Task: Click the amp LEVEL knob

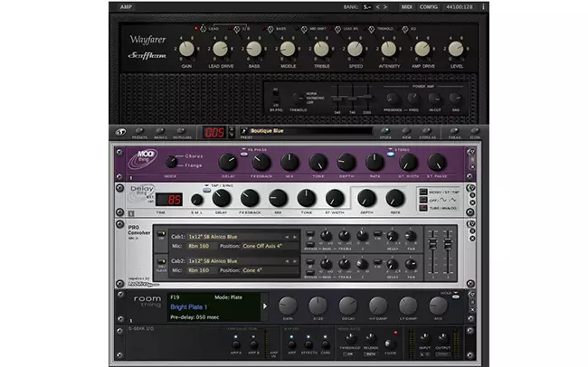Action: coord(456,49)
